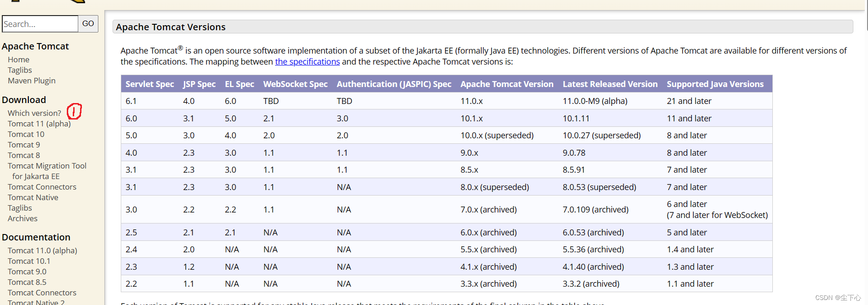Open Tomcat Native under Download
The height and width of the screenshot is (305, 868).
pos(33,197)
